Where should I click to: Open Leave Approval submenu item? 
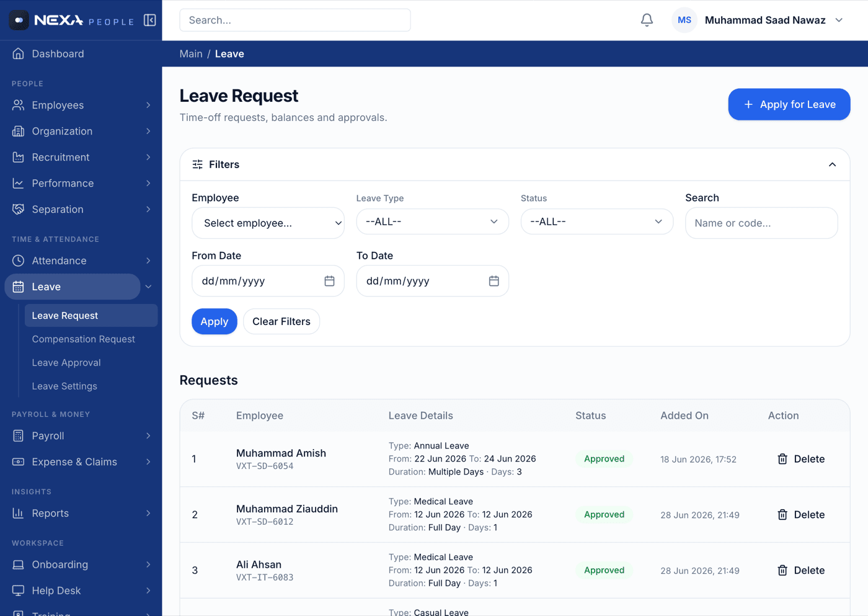click(91, 363)
